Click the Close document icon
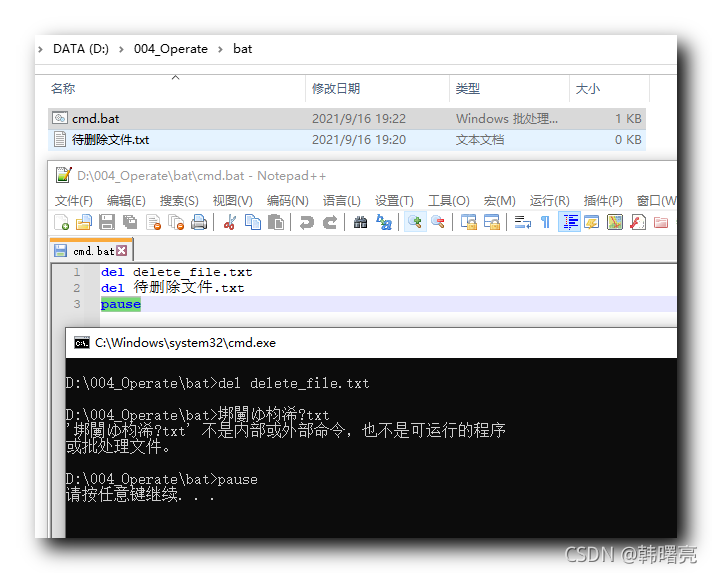Viewport: 712px width, 573px height. pyautogui.click(x=153, y=222)
